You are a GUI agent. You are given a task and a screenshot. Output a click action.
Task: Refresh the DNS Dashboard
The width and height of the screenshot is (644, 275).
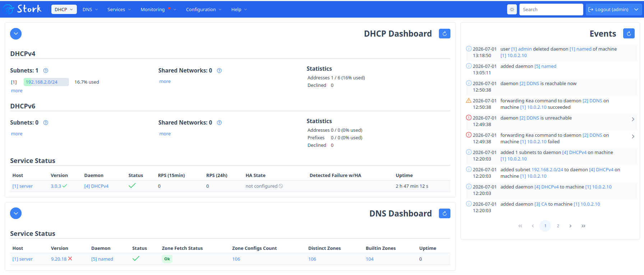click(x=445, y=214)
